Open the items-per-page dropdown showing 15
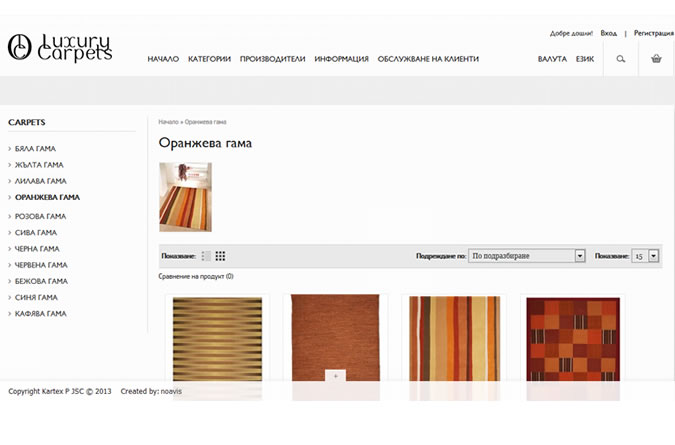The height and width of the screenshot is (445, 675). pos(645,256)
